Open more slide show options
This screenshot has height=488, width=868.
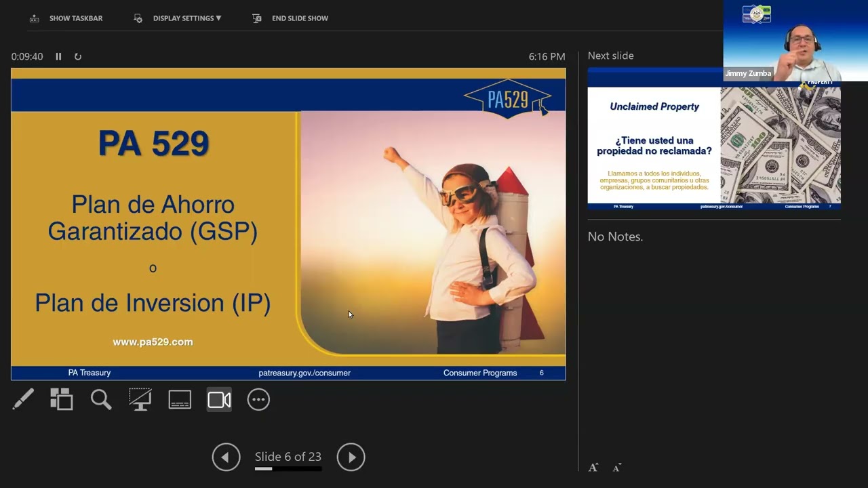(258, 400)
